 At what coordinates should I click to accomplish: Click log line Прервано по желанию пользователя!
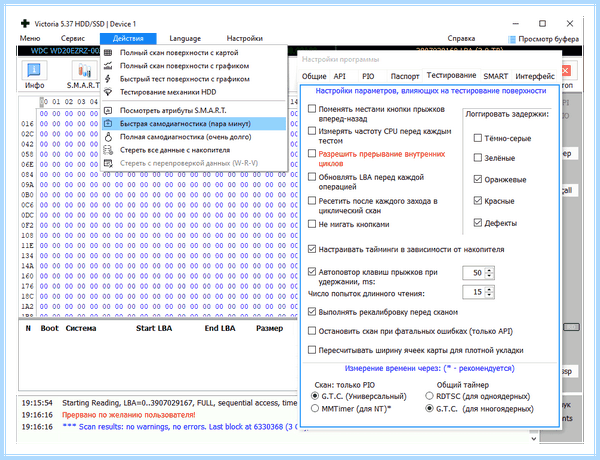(129, 415)
